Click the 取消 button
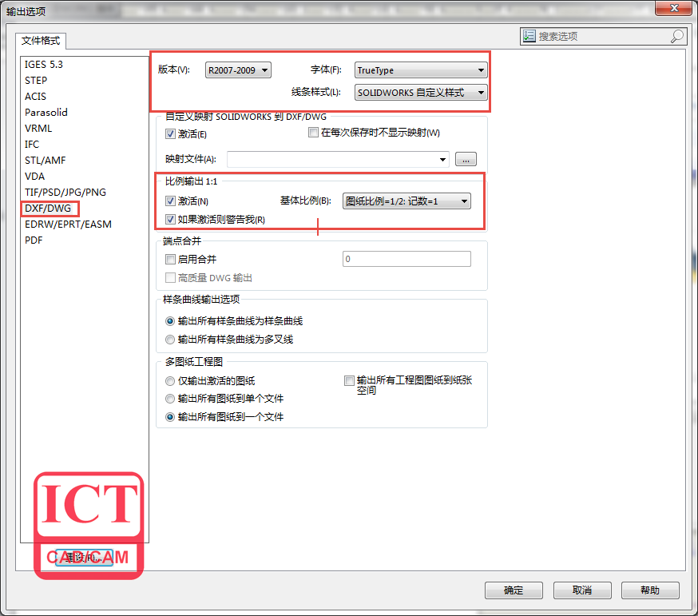The width and height of the screenshot is (698, 616). point(582,590)
